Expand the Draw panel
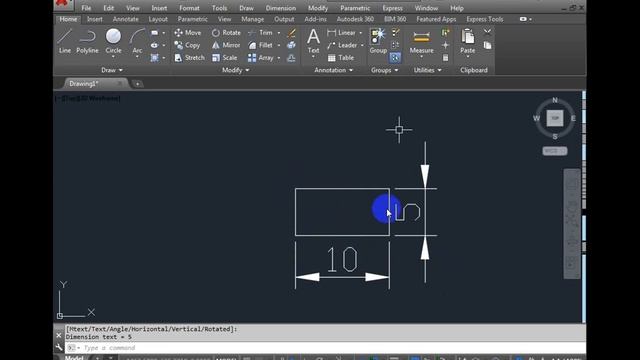640x360 pixels. [x=112, y=70]
